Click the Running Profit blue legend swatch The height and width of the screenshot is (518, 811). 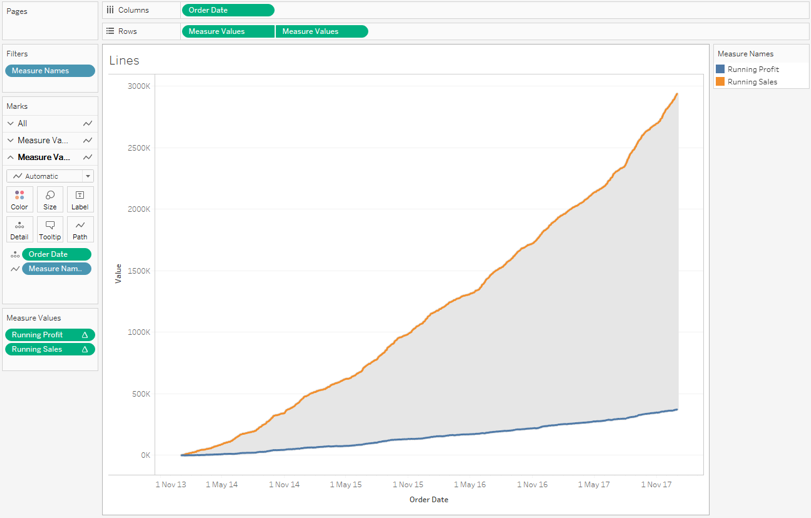click(x=721, y=70)
